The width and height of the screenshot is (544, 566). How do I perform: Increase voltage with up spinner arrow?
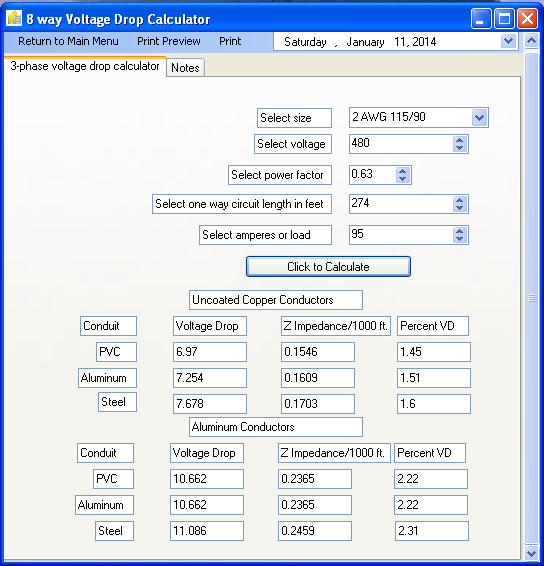[x=460, y=140]
